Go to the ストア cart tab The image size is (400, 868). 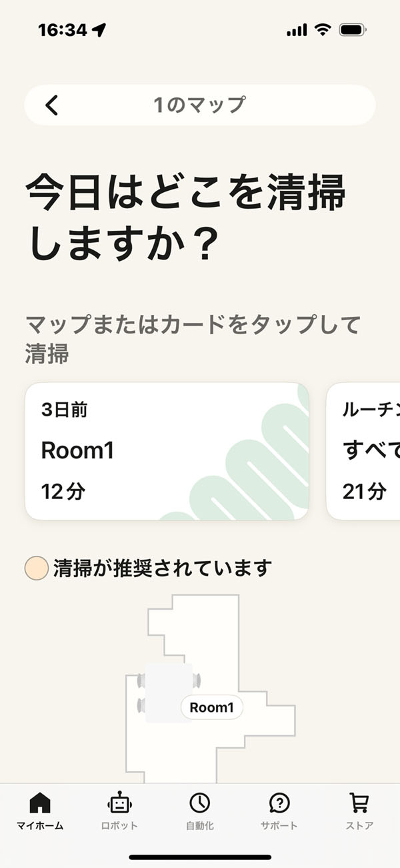pyautogui.click(x=359, y=810)
